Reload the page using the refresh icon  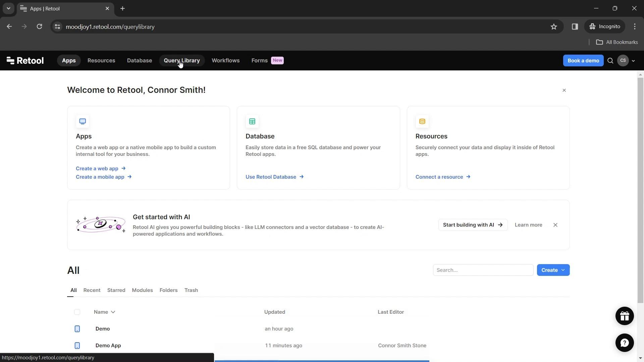pyautogui.click(x=39, y=27)
